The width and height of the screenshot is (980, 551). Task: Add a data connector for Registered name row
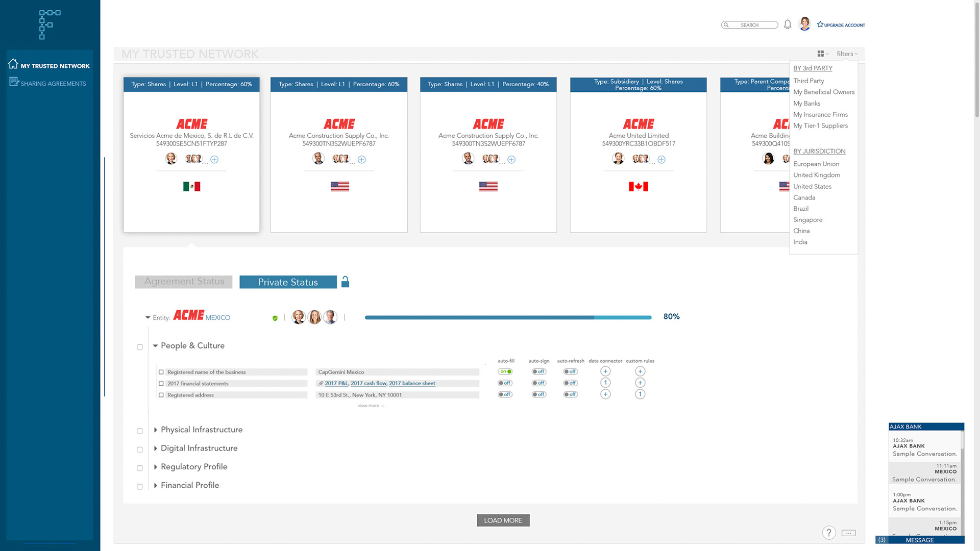pos(605,371)
